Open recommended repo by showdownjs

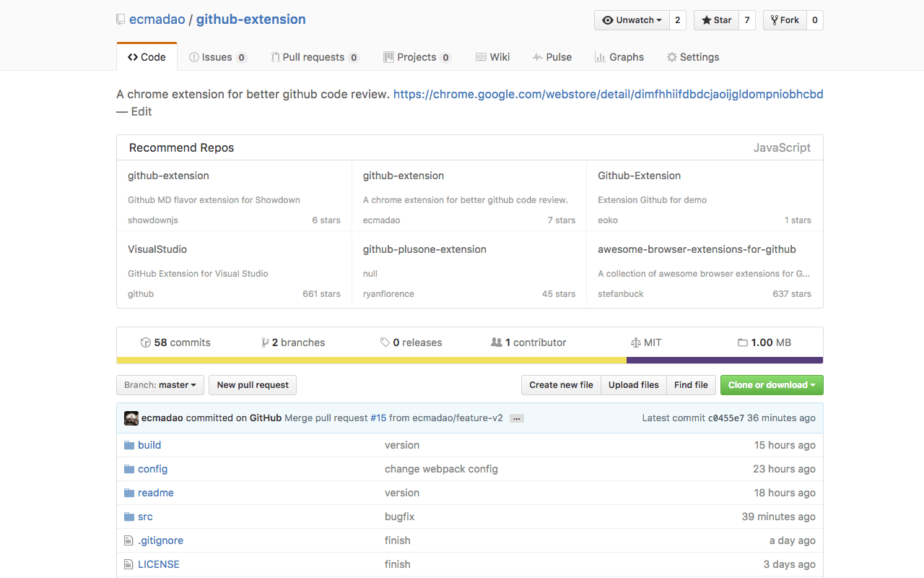(x=168, y=176)
